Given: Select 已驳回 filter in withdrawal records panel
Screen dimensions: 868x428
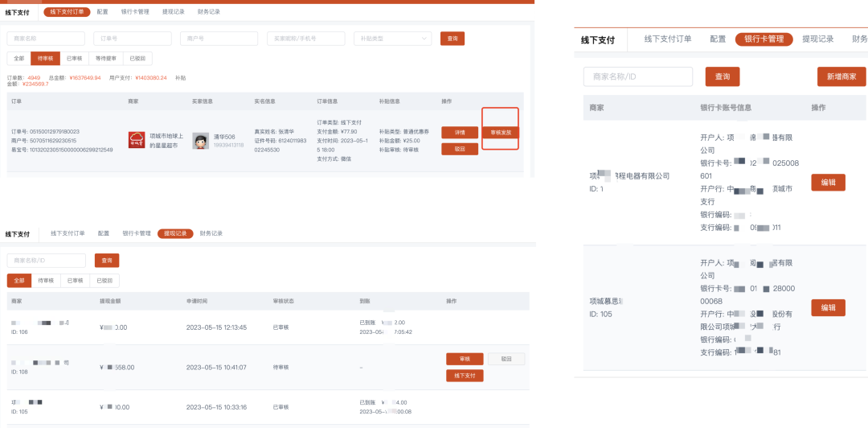Looking at the screenshot, I should (104, 281).
